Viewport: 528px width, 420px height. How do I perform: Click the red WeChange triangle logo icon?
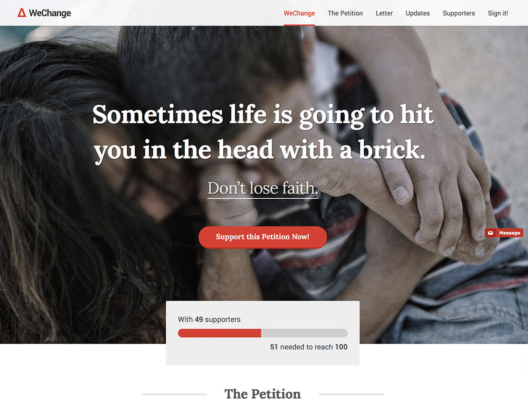point(22,13)
